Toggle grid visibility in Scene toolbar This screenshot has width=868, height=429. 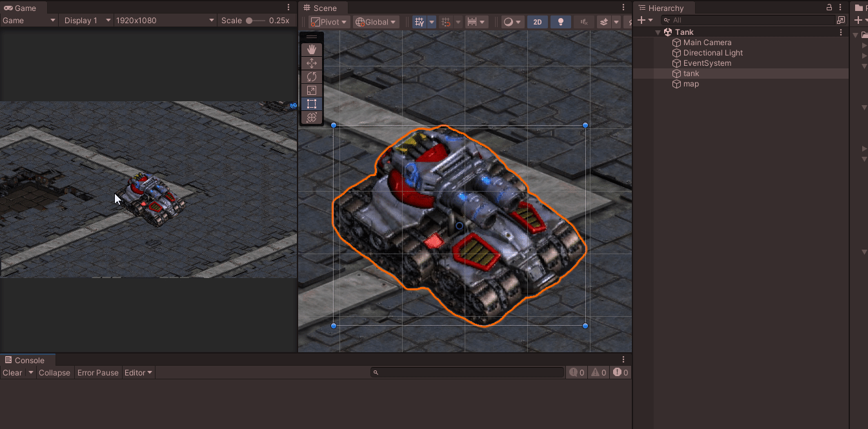click(419, 22)
